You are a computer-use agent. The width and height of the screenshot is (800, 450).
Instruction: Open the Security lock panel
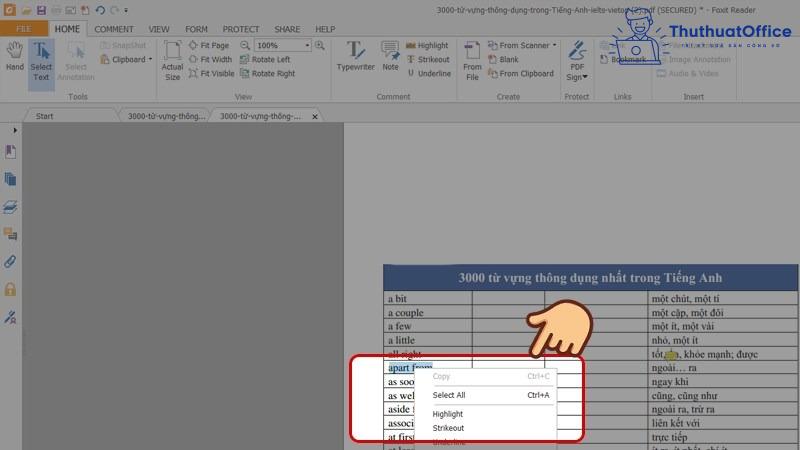(10, 290)
